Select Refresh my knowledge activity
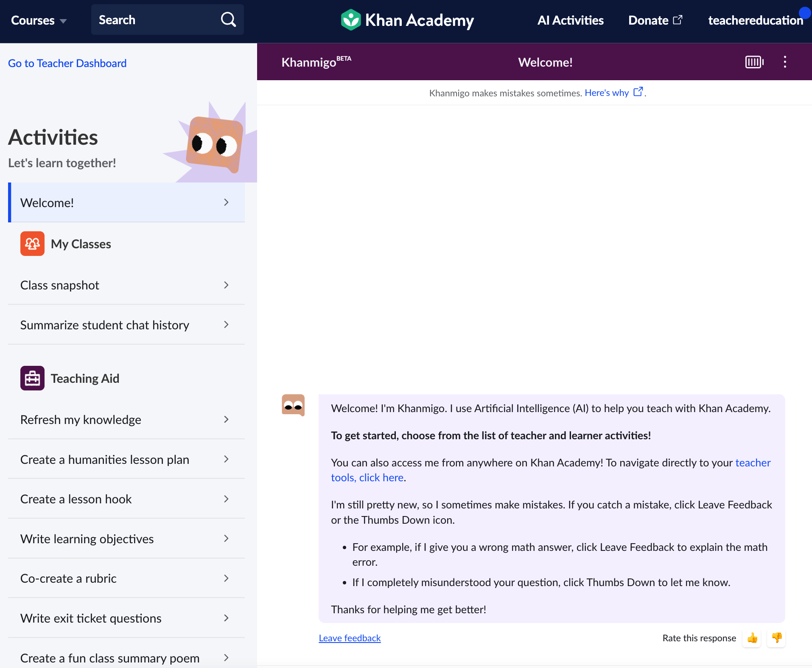 (x=126, y=419)
